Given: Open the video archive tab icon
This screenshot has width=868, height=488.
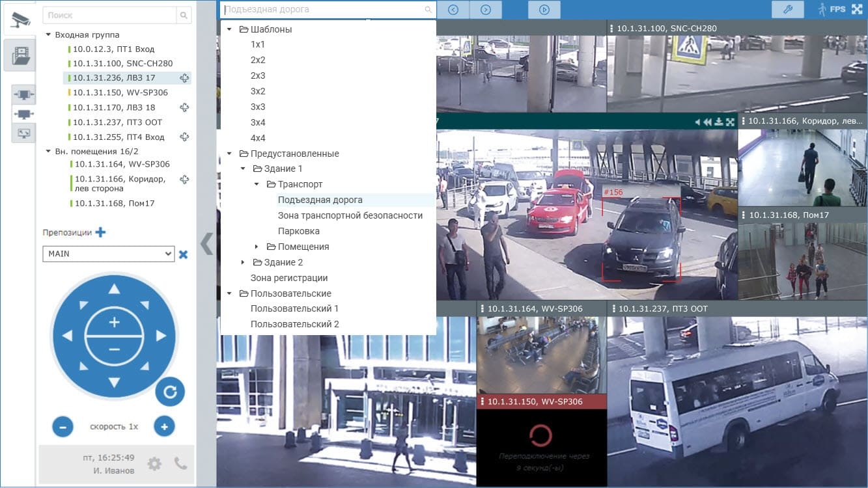Looking at the screenshot, I should coord(20,55).
